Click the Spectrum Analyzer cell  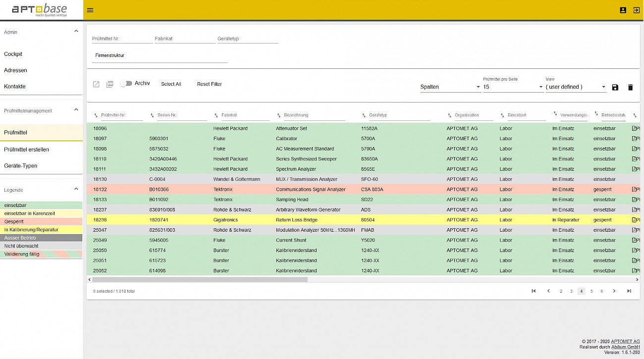pyautogui.click(x=297, y=169)
